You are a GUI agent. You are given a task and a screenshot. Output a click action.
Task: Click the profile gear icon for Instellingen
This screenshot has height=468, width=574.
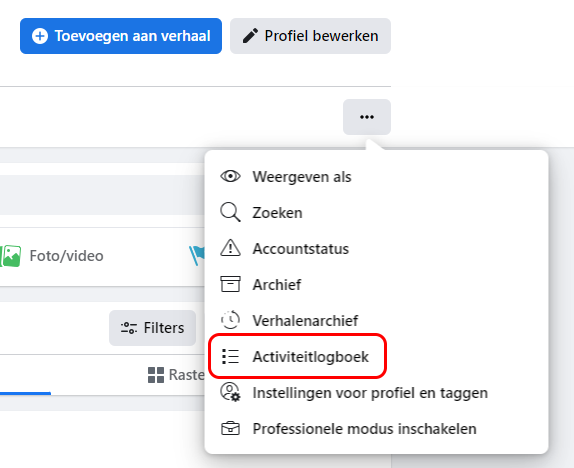[x=230, y=392]
